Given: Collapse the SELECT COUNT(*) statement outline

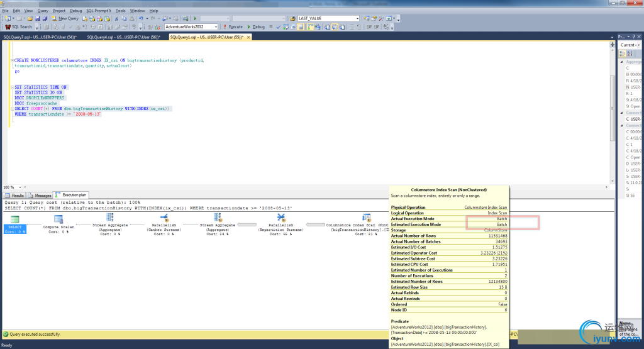Looking at the screenshot, I should tap(13, 109).
